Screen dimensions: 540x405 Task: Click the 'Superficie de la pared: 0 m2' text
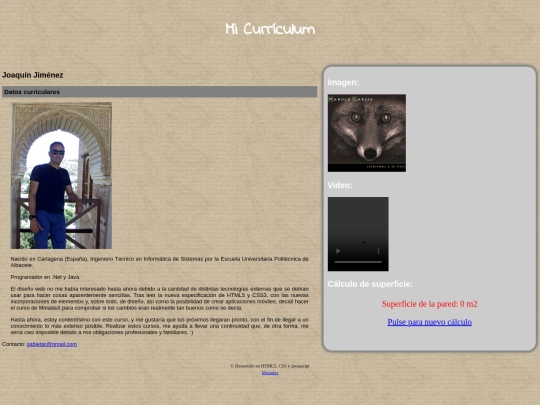[429, 304]
